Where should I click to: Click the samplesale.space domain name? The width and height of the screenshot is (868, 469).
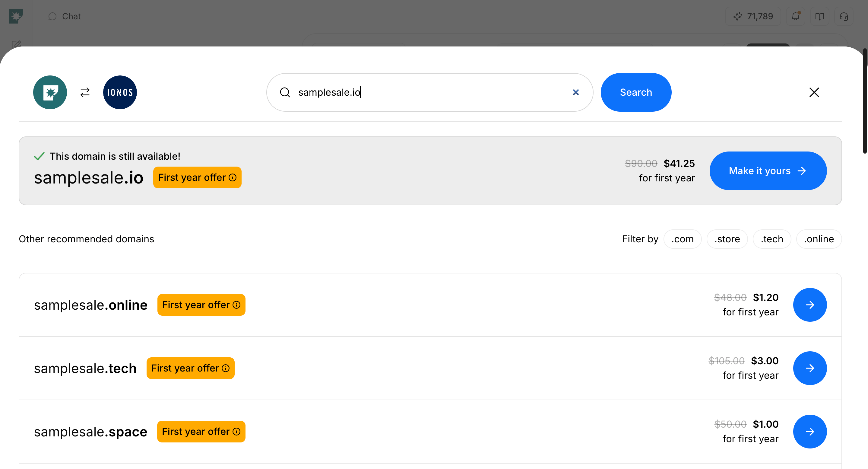point(91,432)
